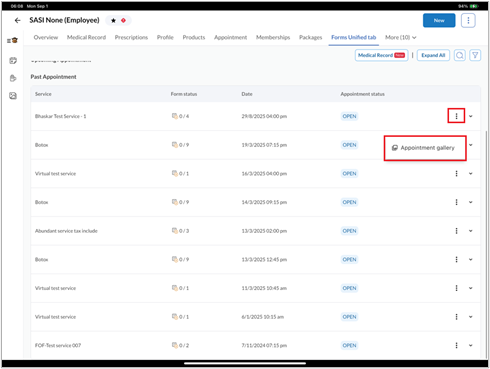This screenshot has width=490, height=369.
Task: Click OPEN status badge for Abundant service row
Action: click(x=349, y=231)
